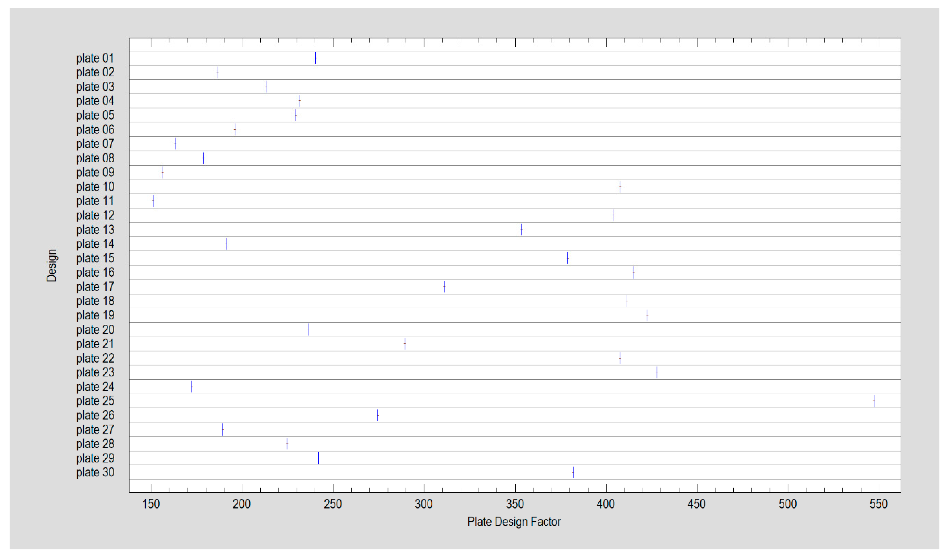Click the Plate Design Factor axis title
The height and width of the screenshot is (560, 948).
pyautogui.click(x=514, y=521)
